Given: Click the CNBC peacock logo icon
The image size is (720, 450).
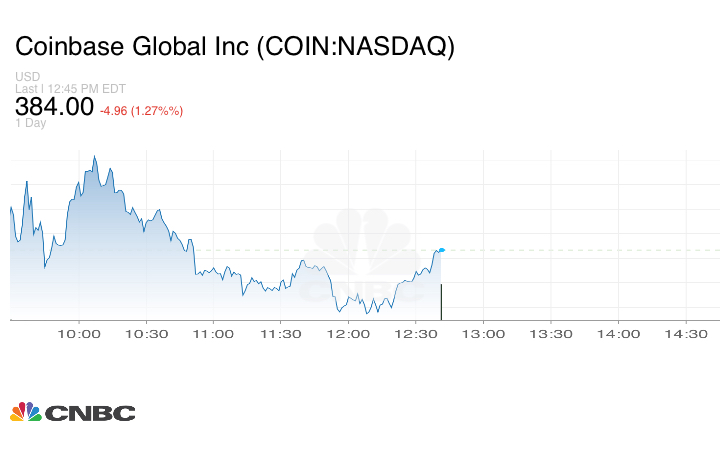Looking at the screenshot, I should tap(26, 412).
